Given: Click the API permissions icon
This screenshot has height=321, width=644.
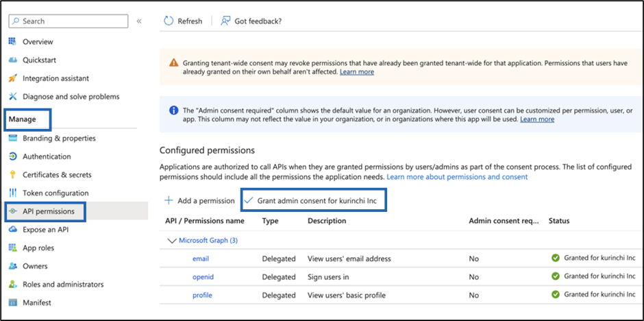Looking at the screenshot, I should tap(13, 211).
